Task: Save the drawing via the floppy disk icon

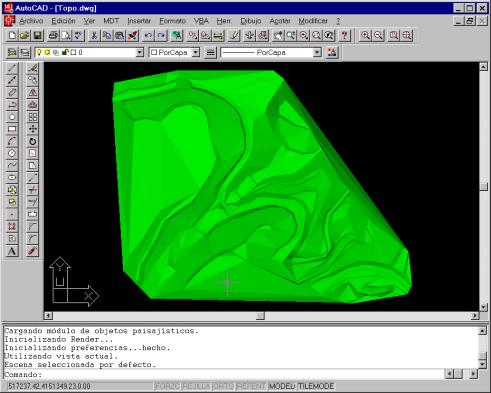Action: [x=37, y=35]
